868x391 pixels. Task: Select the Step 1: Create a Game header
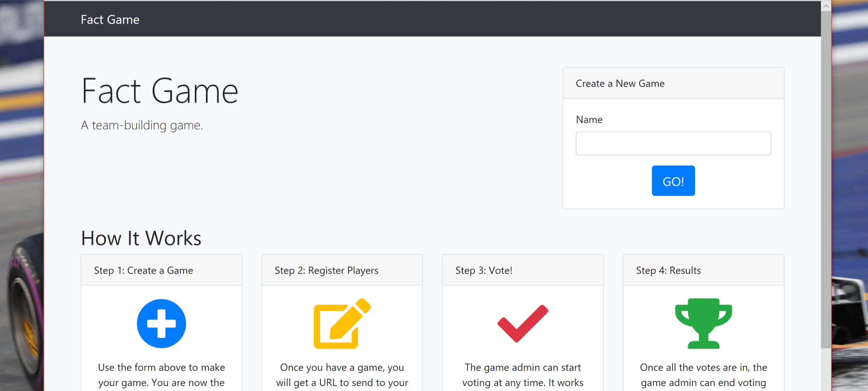tap(161, 270)
